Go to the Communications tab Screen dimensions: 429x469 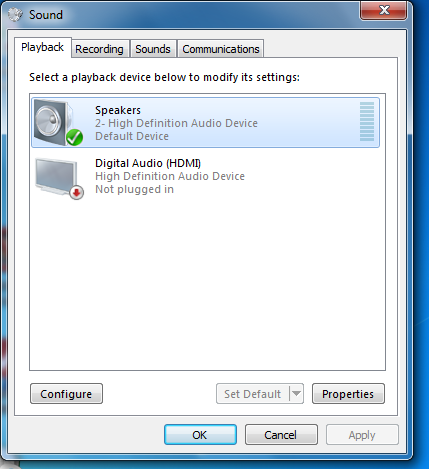point(221,49)
